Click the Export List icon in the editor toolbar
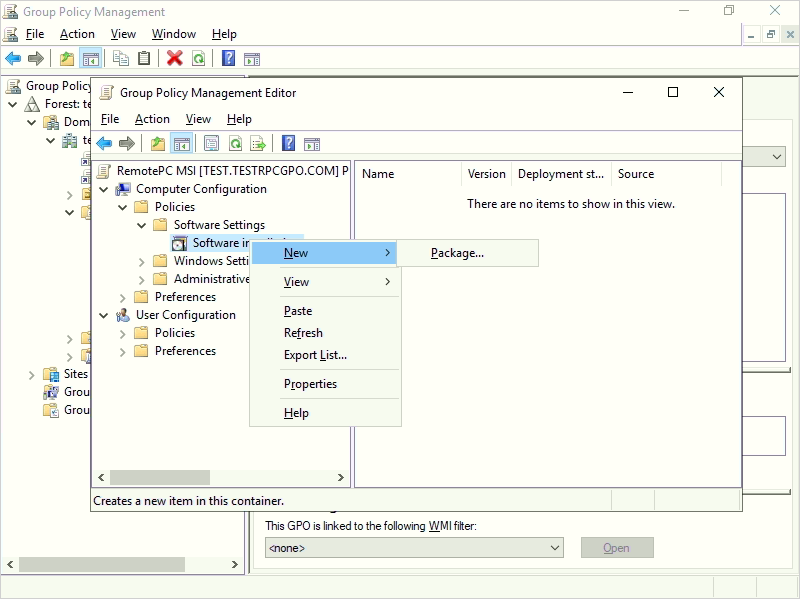This screenshot has width=800, height=599. click(x=257, y=143)
